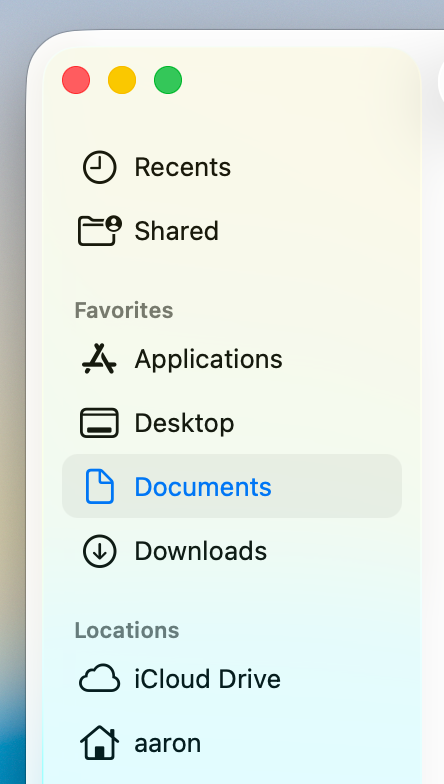Viewport: 444px width, 784px height.
Task: Maximize the window with green button
Action: pyautogui.click(x=168, y=80)
